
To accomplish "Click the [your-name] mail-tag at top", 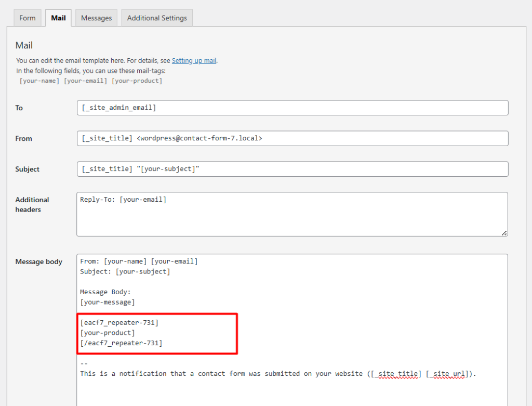I will point(39,81).
